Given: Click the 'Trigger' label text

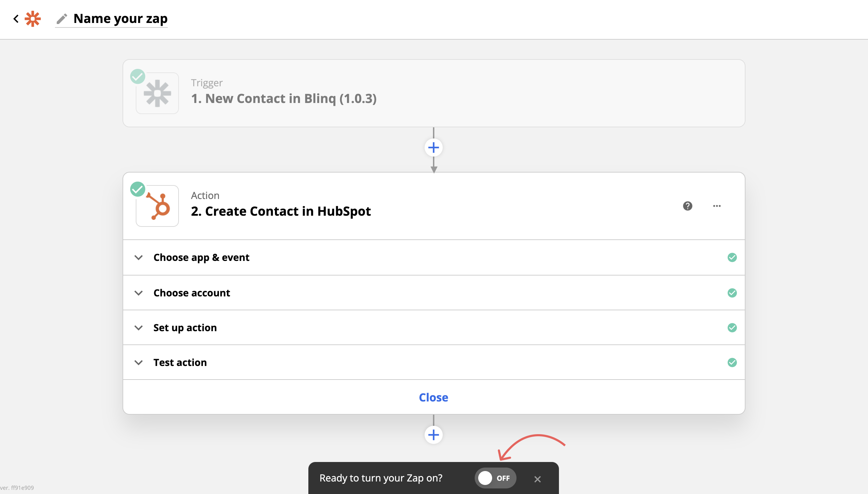Looking at the screenshot, I should click(207, 83).
